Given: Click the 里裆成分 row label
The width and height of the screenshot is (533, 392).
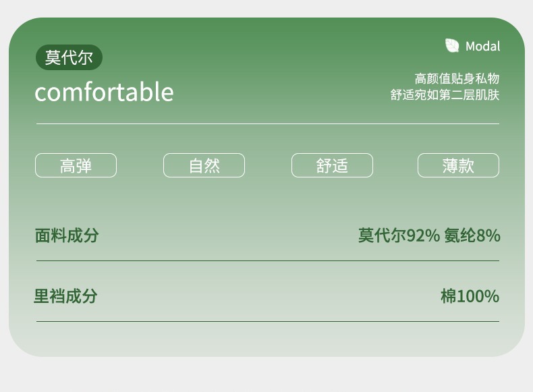Looking at the screenshot, I should [x=66, y=296].
